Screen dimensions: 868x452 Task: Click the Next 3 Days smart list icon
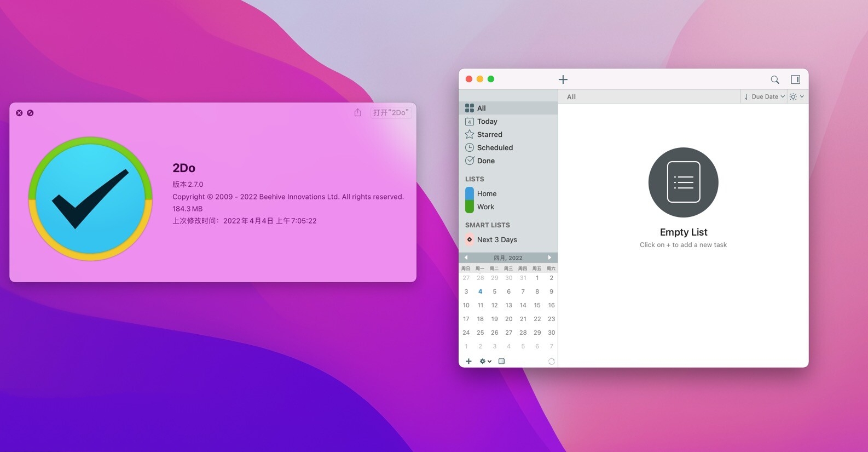tap(470, 239)
